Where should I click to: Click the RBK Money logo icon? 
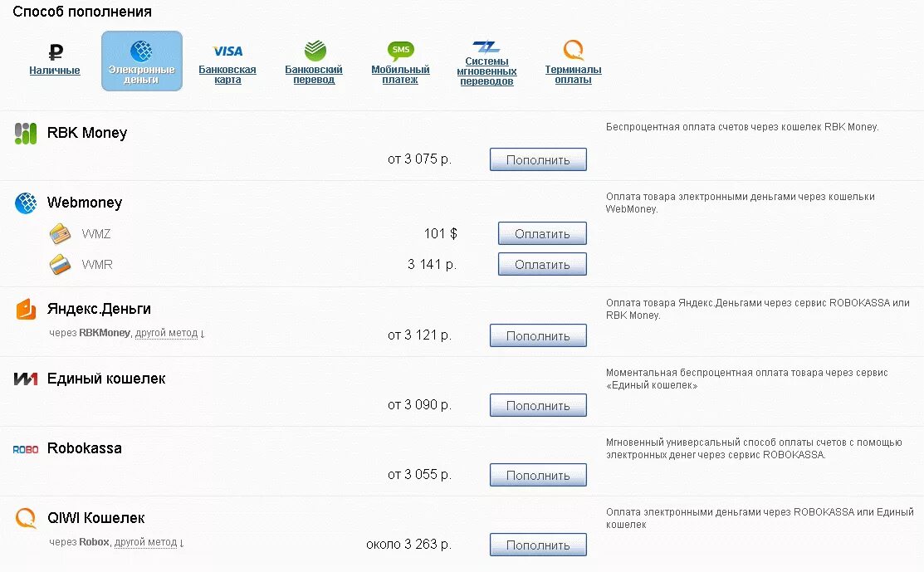(x=26, y=134)
